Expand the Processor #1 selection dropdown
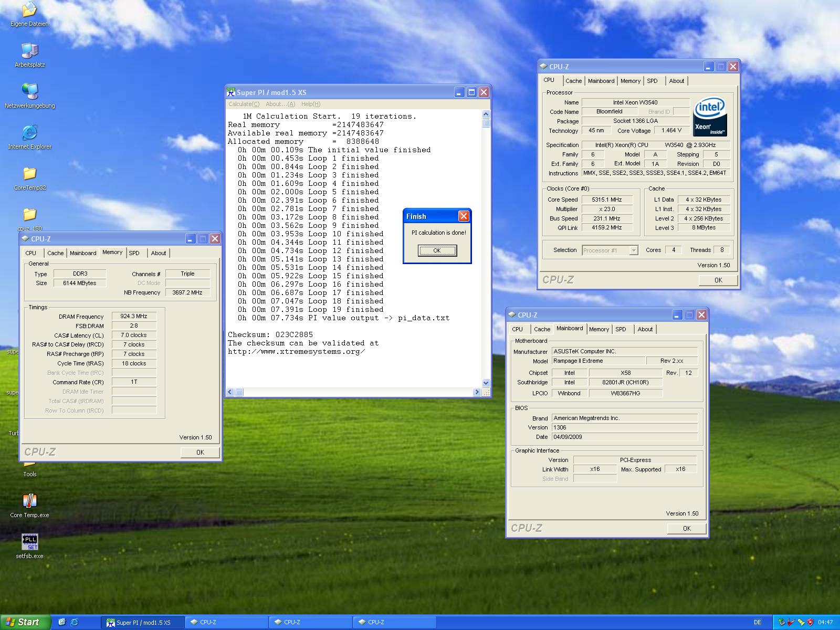Viewport: 840px width, 630px height. [634, 250]
